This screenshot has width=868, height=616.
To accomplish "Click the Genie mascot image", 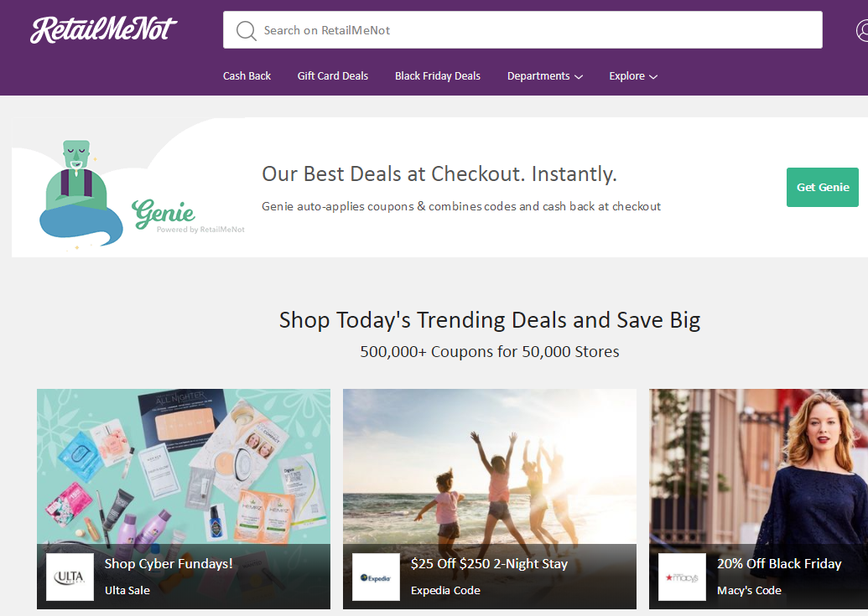I will tap(81, 194).
